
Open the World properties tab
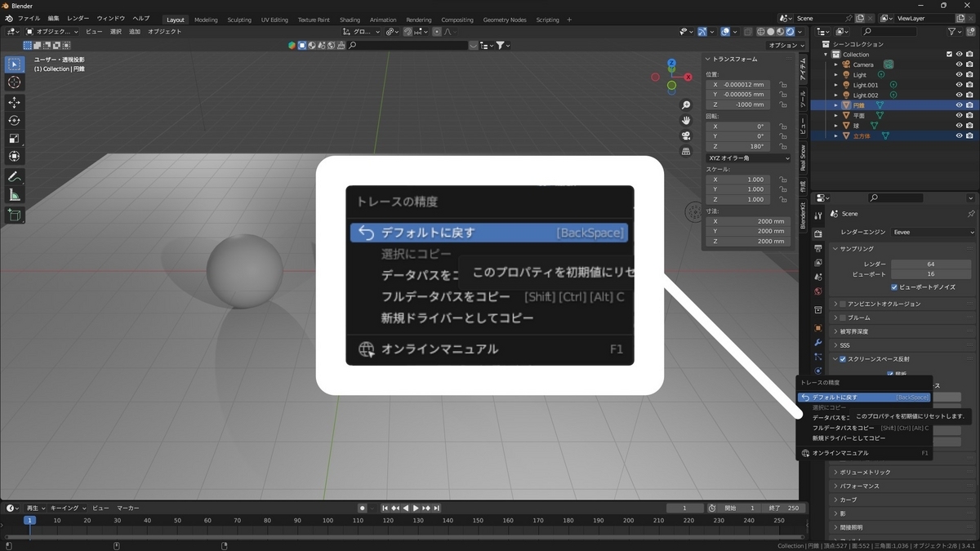click(x=817, y=291)
